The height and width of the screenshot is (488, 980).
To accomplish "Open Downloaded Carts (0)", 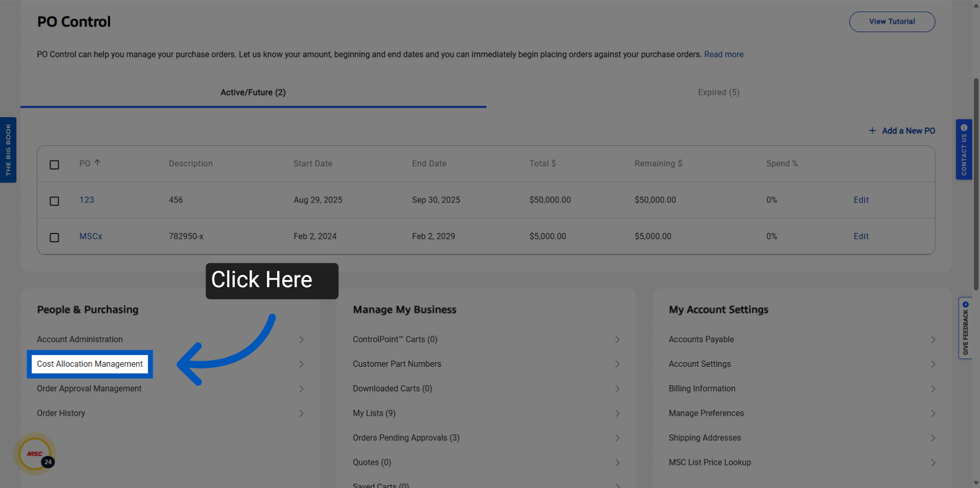I will pos(393,389).
